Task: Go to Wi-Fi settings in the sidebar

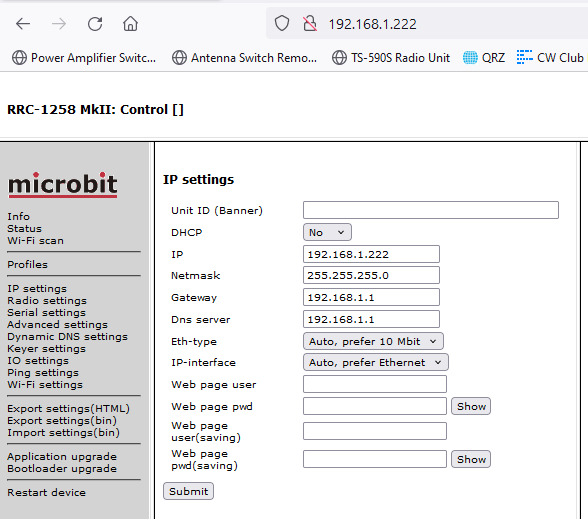Action: [x=45, y=385]
